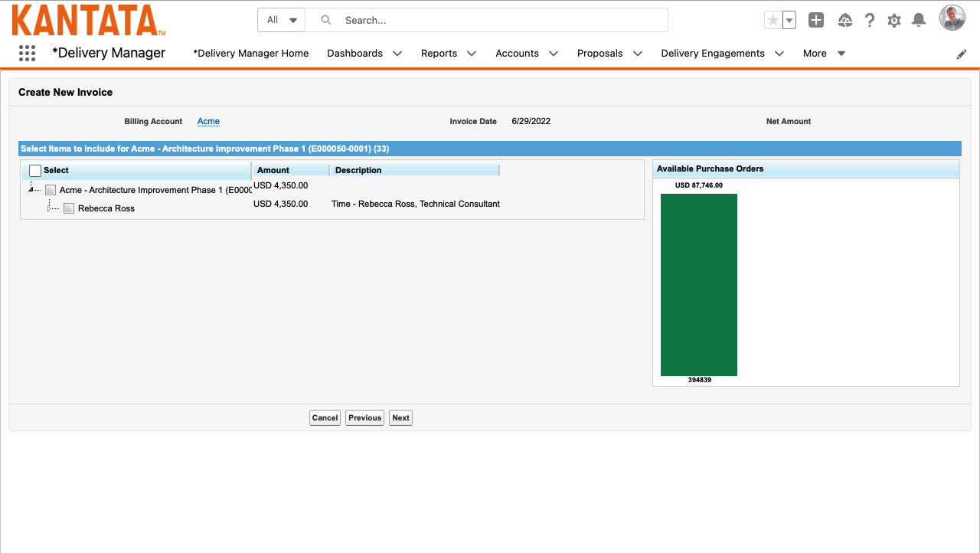The width and height of the screenshot is (980, 553).
Task: Collapse the Acme Architecture Improvement tree node
Action: point(31,189)
